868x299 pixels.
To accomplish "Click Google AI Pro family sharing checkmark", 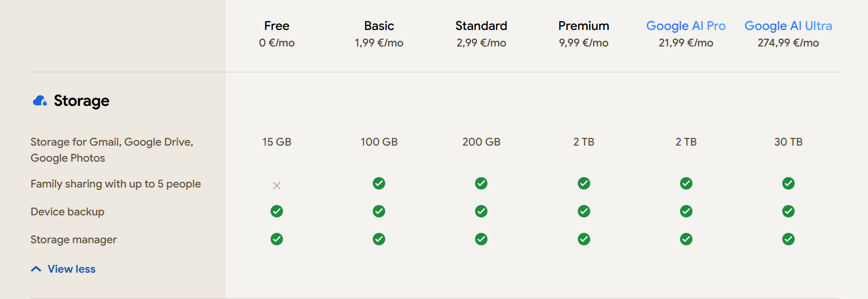I will (686, 183).
